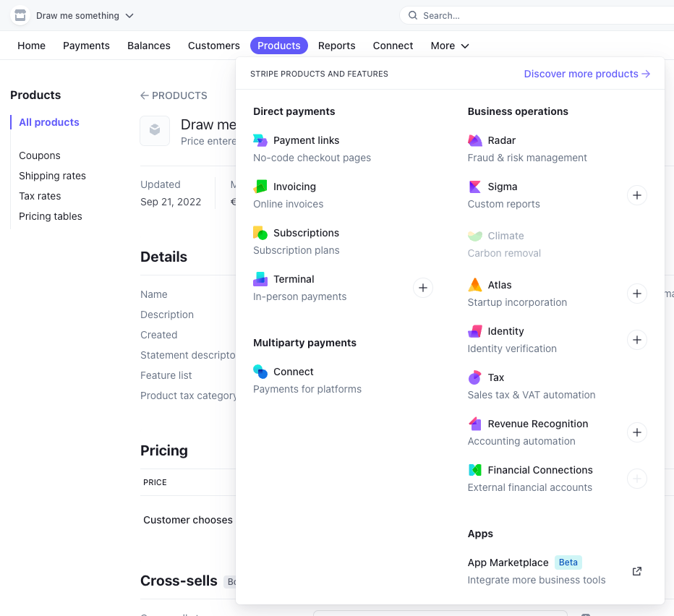The width and height of the screenshot is (674, 616).
Task: Click the "Integrate more business tools" text
Action: point(537,580)
